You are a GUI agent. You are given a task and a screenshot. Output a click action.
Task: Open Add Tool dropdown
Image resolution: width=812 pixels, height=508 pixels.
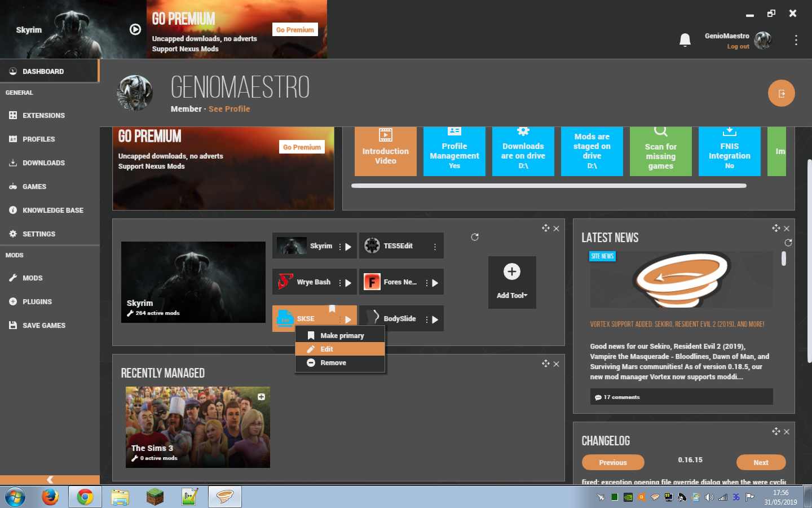[x=512, y=282]
